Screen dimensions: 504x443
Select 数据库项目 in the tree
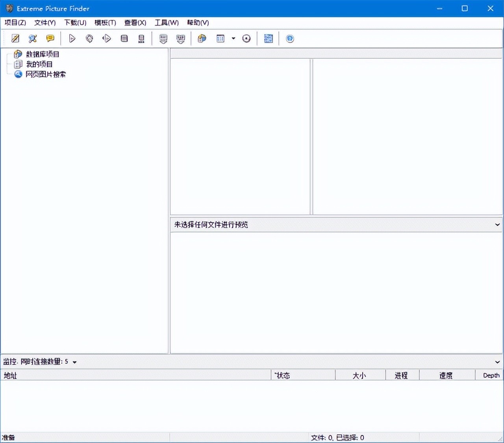tap(43, 54)
